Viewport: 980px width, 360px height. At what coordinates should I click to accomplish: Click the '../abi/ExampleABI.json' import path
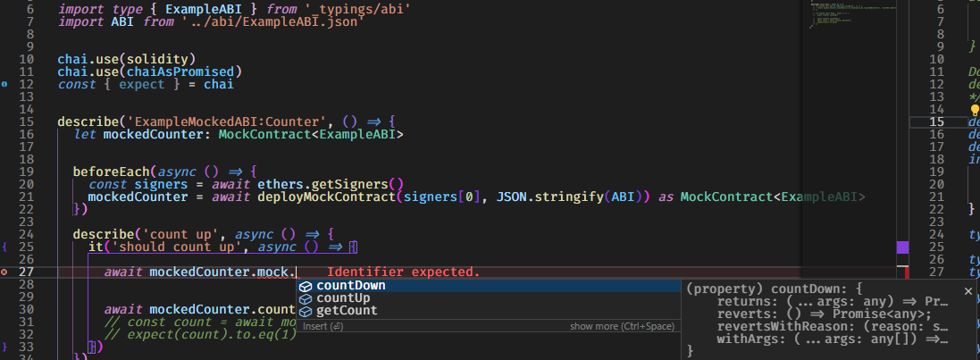(272, 21)
